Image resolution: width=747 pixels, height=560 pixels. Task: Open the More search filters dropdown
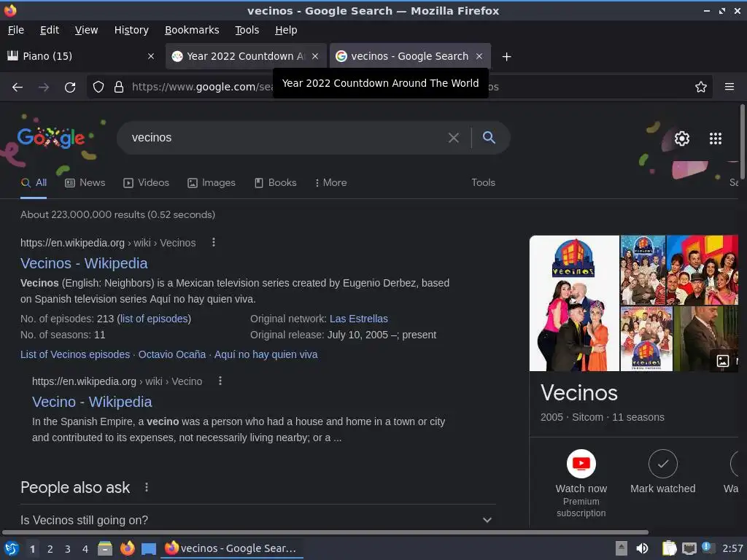(330, 183)
